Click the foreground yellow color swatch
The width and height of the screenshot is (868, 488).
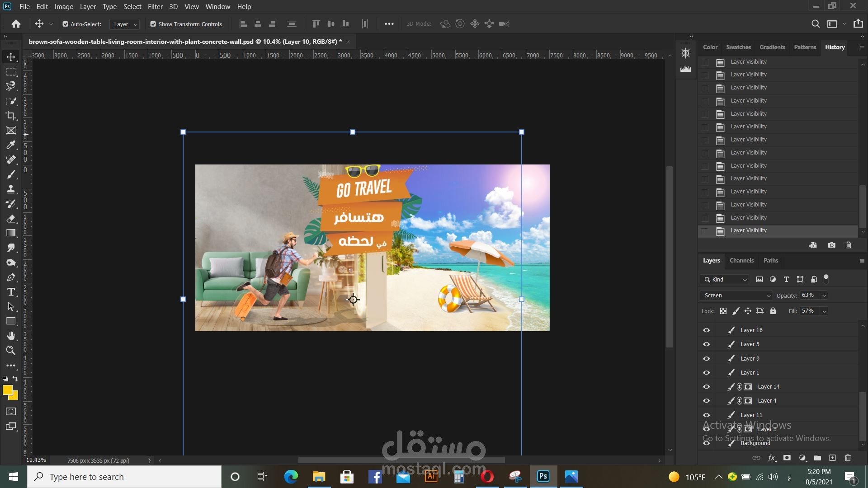tap(7, 390)
